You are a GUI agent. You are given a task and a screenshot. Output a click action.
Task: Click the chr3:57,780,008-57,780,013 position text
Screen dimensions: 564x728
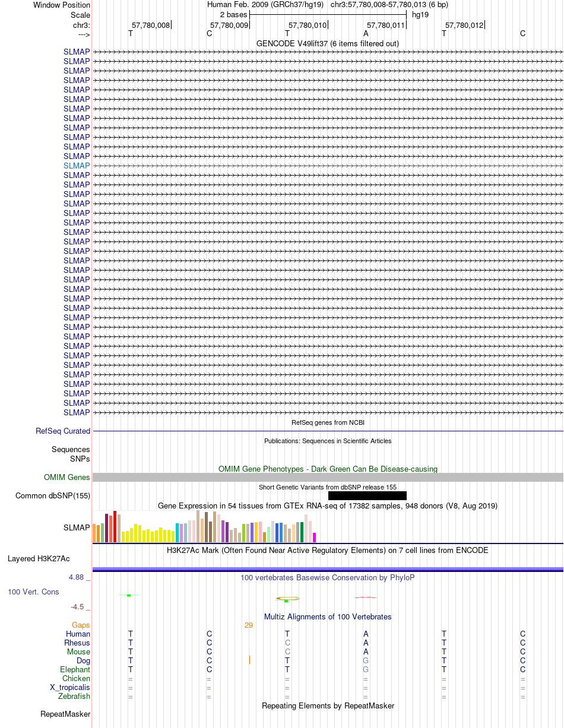click(x=389, y=5)
